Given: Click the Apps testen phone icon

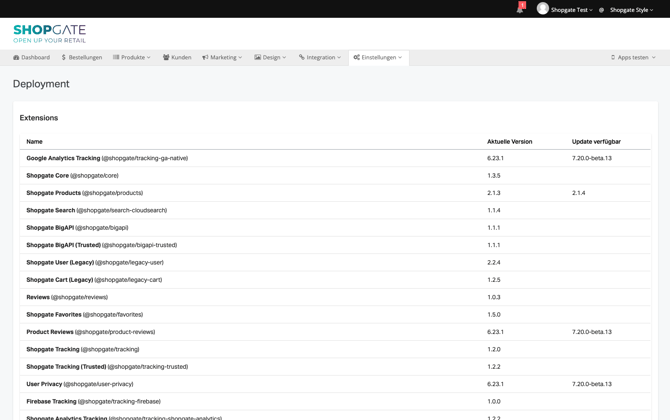Looking at the screenshot, I should pyautogui.click(x=613, y=57).
